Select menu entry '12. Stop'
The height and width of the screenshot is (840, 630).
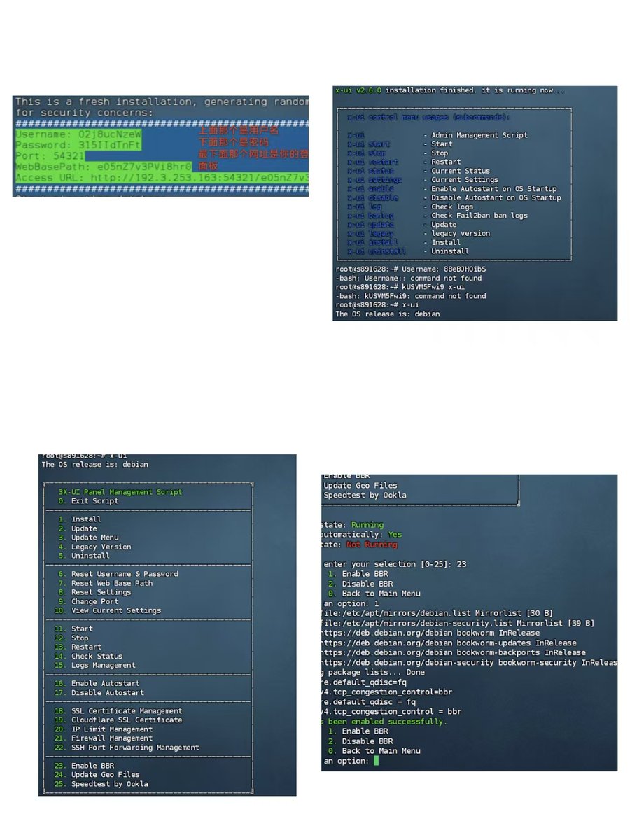click(x=71, y=638)
